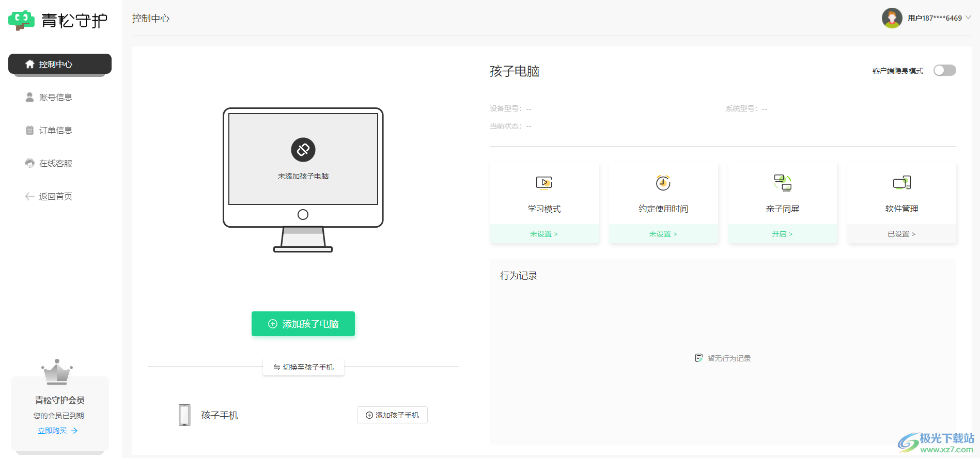Open 账号信息 page
Image resolution: width=980 pixels, height=458 pixels.
tap(56, 97)
